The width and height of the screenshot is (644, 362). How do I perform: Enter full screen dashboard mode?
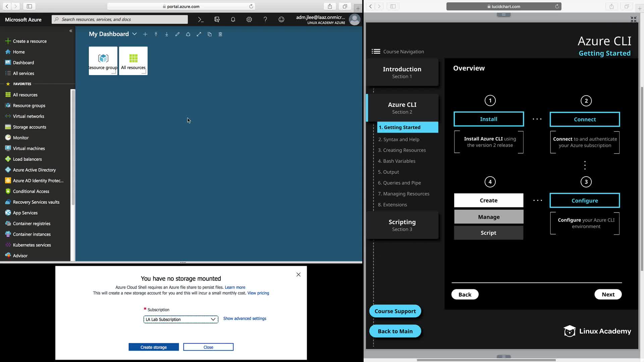coord(199,34)
